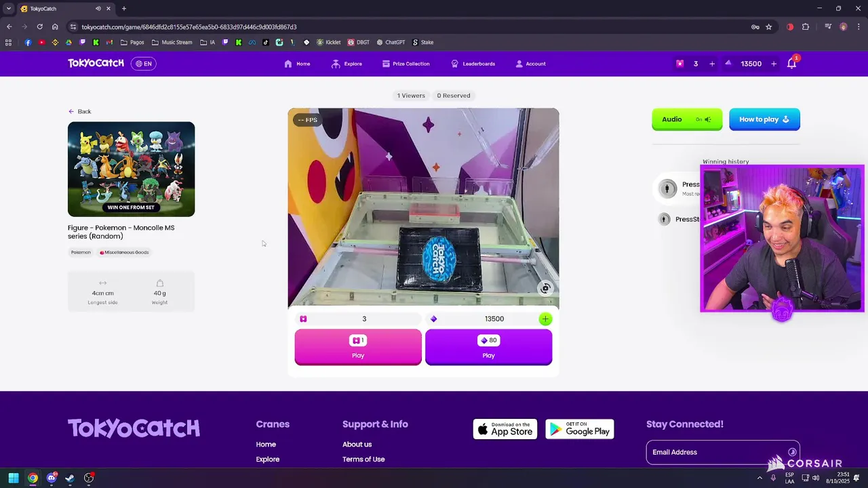Open the How to play button

(x=764, y=119)
